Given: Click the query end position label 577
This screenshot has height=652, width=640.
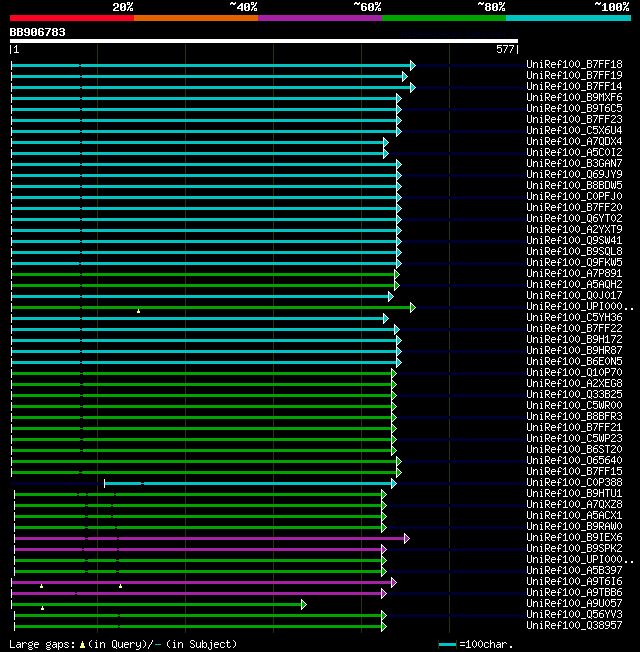Looking at the screenshot, I should coord(505,49).
